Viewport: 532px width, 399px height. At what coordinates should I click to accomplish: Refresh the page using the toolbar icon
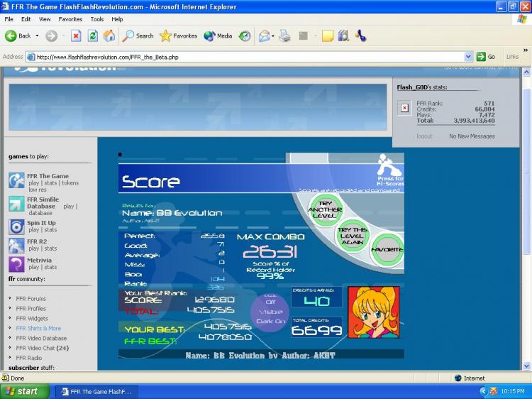(93, 35)
